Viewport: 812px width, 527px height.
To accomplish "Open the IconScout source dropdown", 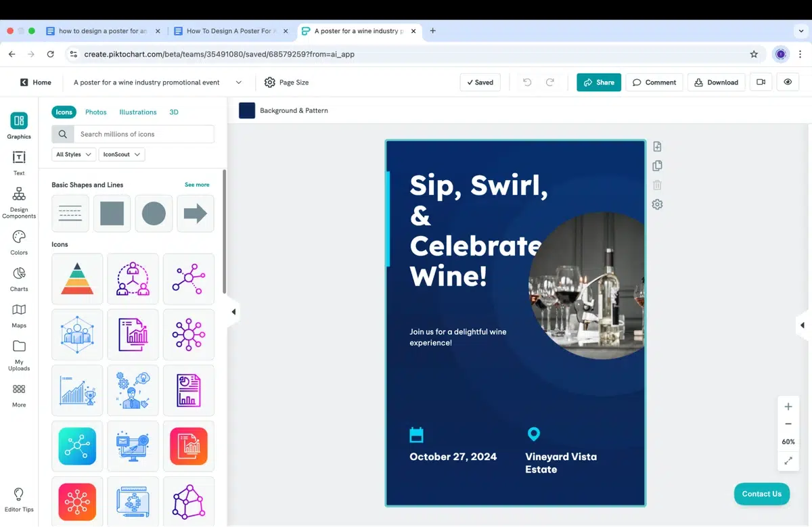I will pos(121,154).
